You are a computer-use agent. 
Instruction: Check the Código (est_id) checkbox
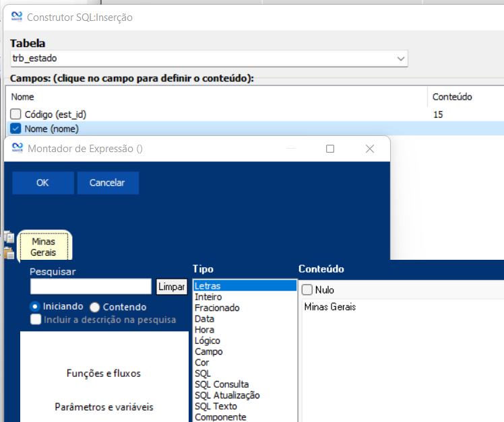coord(16,114)
